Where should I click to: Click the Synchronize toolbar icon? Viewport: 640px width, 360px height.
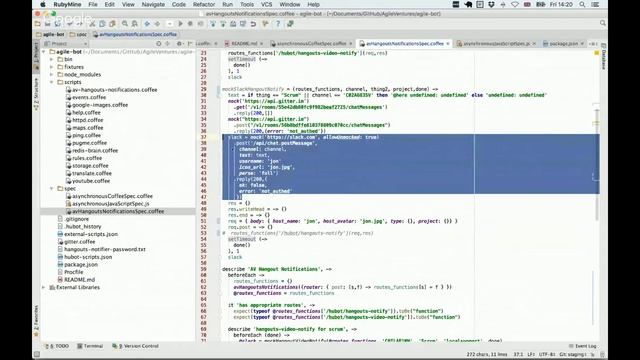click(57, 24)
